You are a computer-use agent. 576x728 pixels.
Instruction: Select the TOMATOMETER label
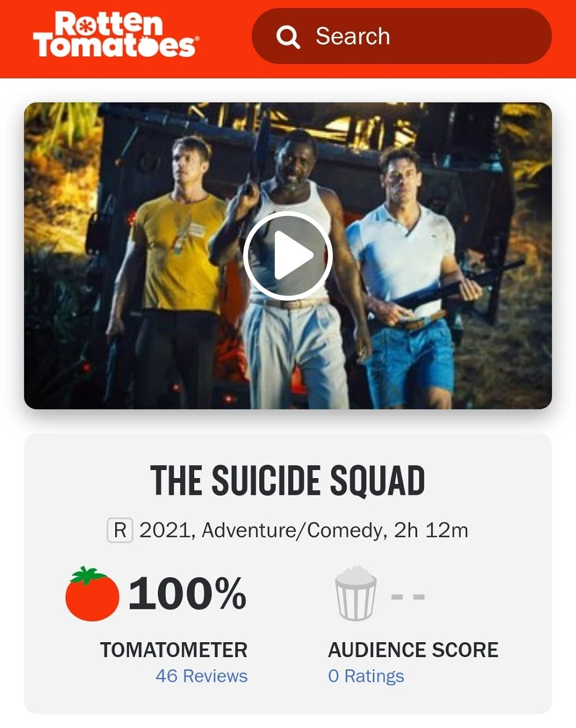173,650
